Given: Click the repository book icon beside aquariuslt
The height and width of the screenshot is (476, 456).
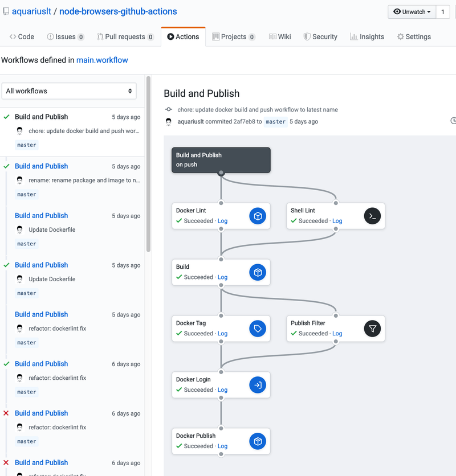Looking at the screenshot, I should [x=6, y=11].
